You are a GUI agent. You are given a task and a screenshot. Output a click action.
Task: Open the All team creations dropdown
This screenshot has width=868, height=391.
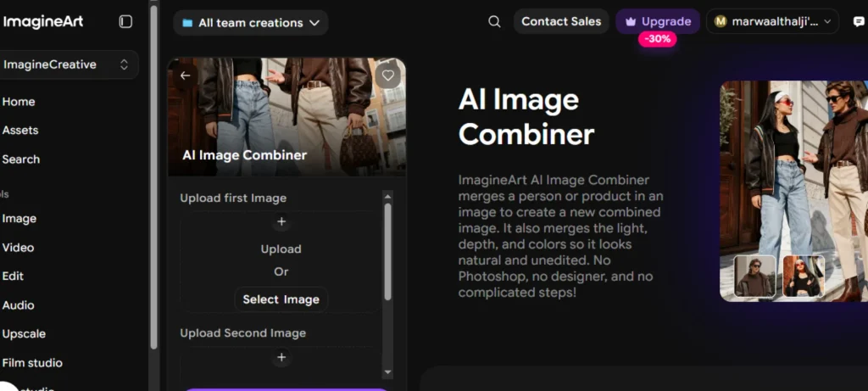tap(251, 23)
